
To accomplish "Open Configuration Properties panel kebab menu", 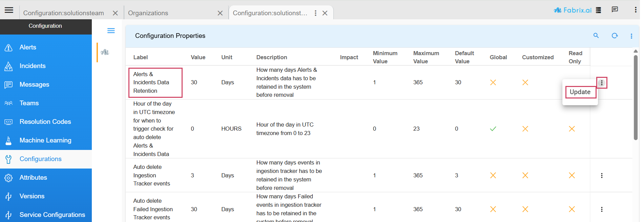I will click(631, 36).
